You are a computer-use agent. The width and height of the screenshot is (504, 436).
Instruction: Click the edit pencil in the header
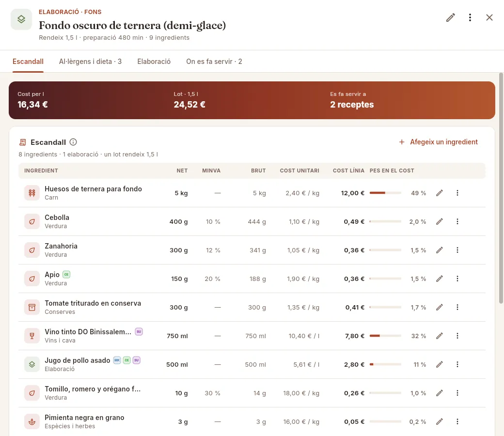450,17
